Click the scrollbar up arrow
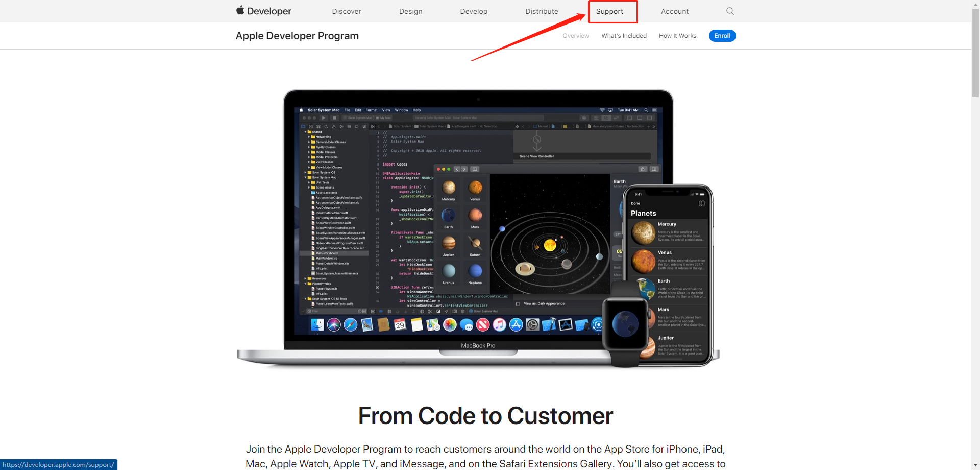The height and width of the screenshot is (470, 980). [975, 4]
